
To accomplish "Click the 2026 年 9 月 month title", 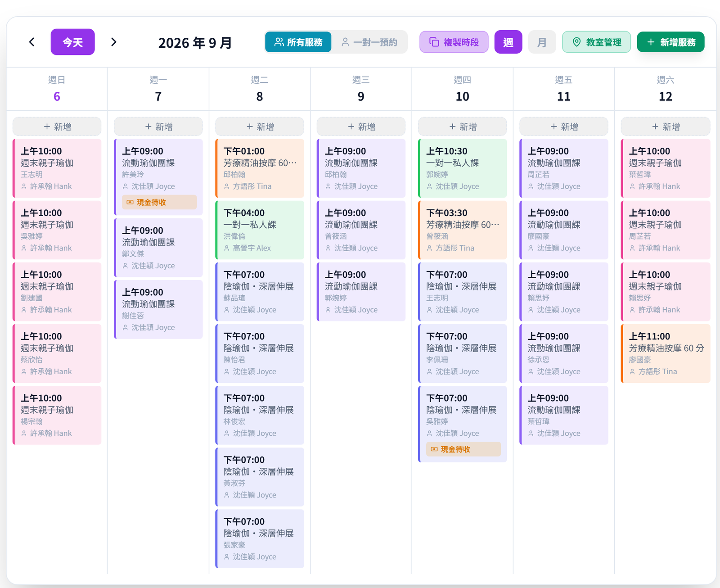I will pyautogui.click(x=195, y=43).
